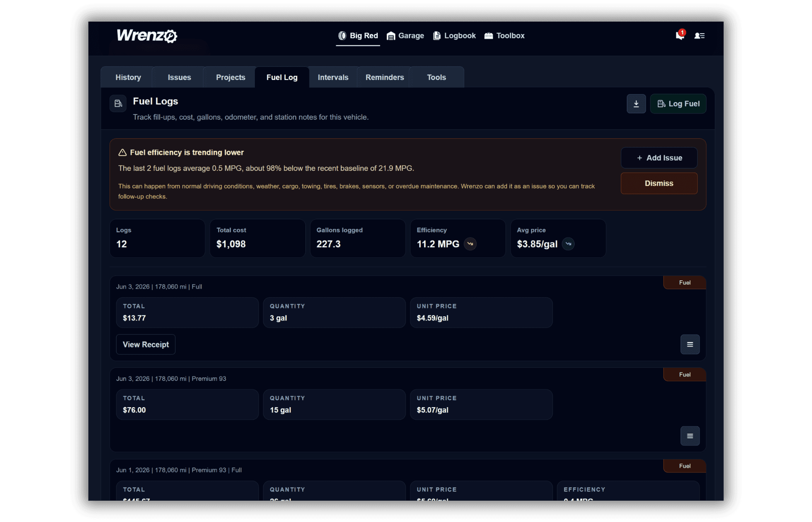Click the download export icon button
812x522 pixels.
tap(636, 104)
